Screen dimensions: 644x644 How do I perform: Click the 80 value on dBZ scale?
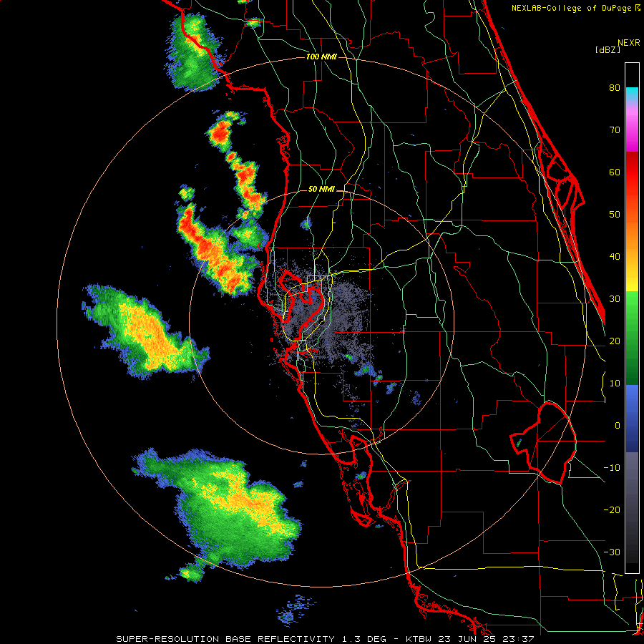pos(615,88)
